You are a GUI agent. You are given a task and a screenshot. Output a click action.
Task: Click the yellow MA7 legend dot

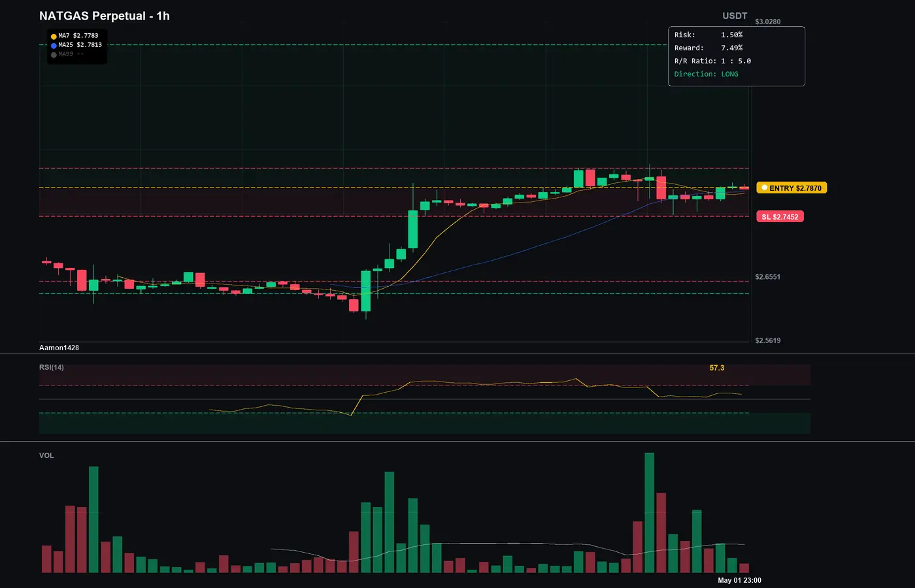pyautogui.click(x=54, y=37)
